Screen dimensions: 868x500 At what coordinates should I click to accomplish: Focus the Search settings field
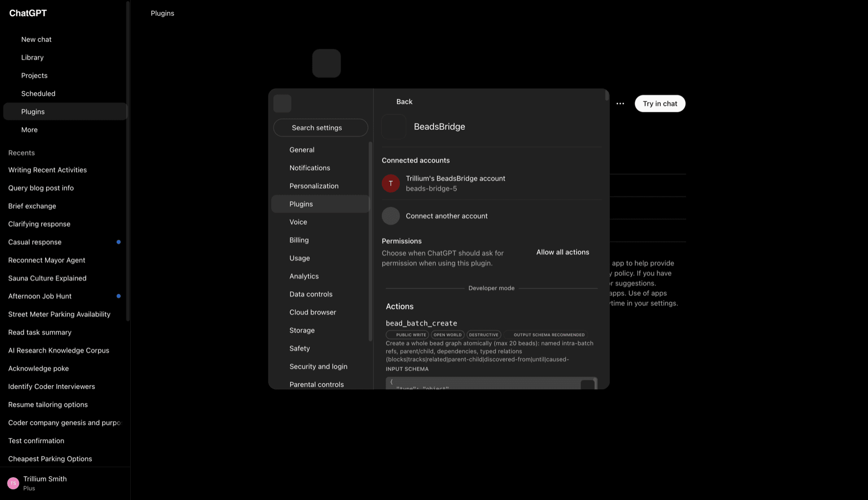pos(321,128)
